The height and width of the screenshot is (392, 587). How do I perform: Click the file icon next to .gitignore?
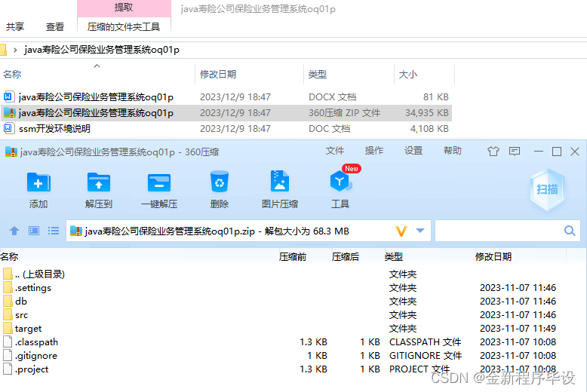point(8,355)
